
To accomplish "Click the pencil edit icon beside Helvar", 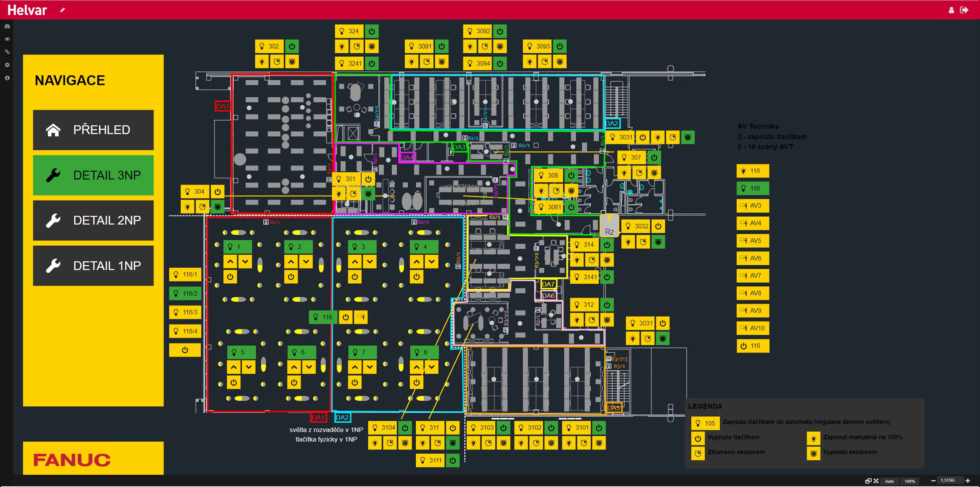I will [x=62, y=10].
